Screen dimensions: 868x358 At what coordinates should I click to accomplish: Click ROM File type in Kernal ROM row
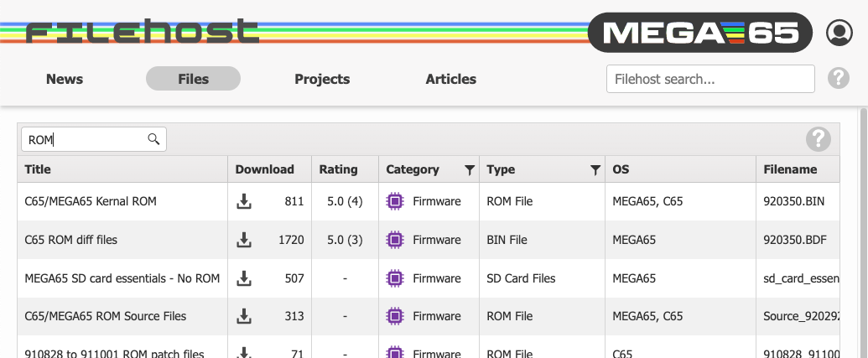509,201
